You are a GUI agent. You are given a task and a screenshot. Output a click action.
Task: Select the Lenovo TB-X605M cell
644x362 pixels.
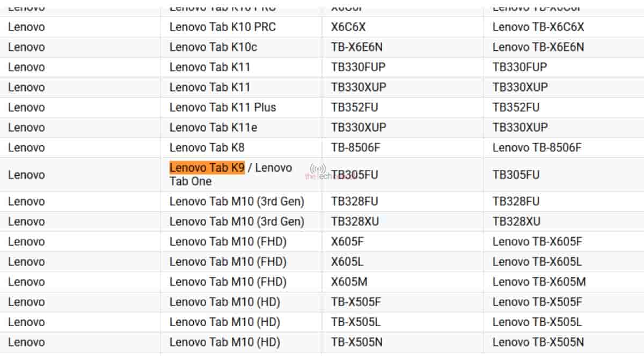coord(539,282)
